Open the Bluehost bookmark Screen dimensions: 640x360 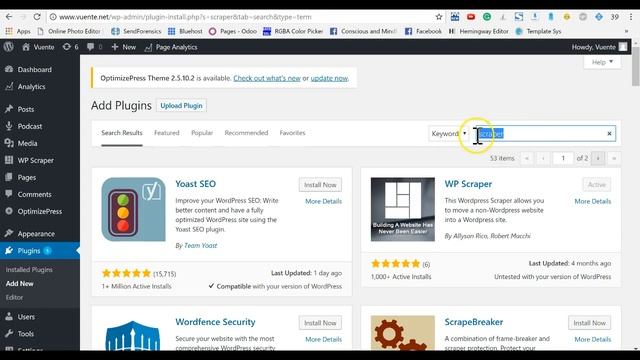[x=185, y=31]
